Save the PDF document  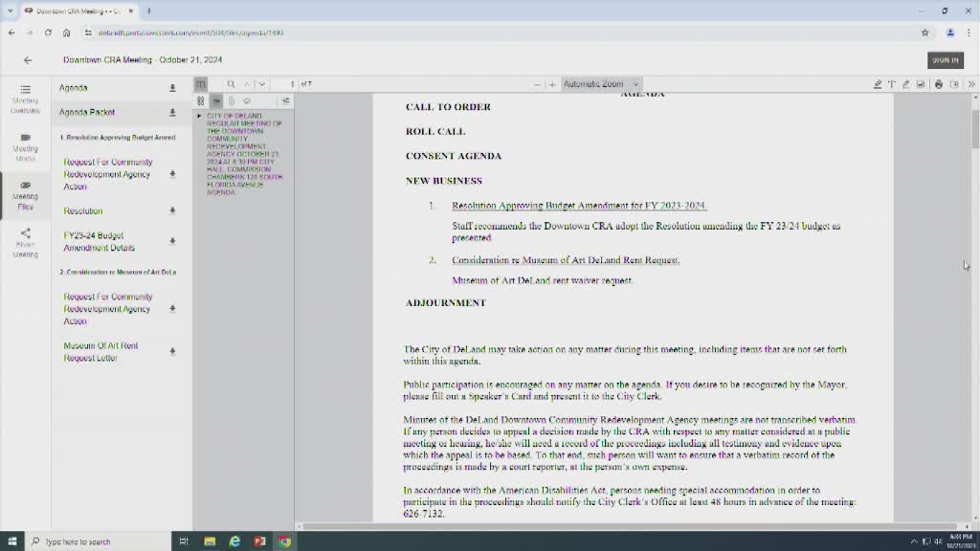pos(954,84)
